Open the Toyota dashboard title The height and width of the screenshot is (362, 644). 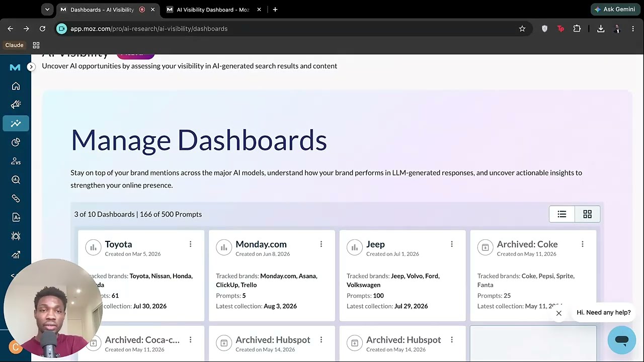118,244
